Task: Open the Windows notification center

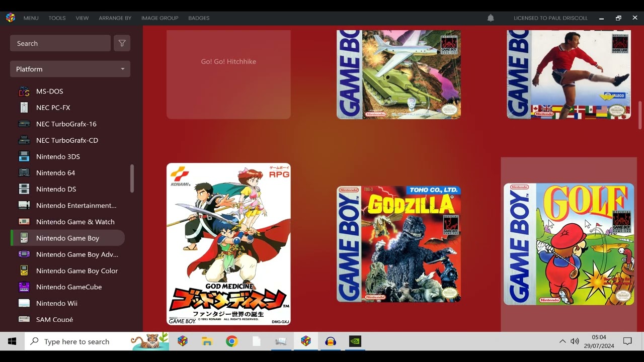Action: pos(627,341)
